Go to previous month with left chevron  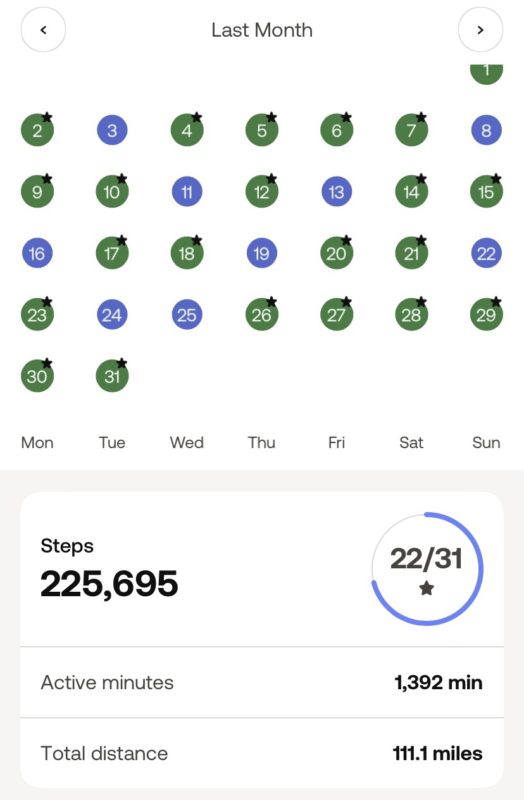(43, 30)
